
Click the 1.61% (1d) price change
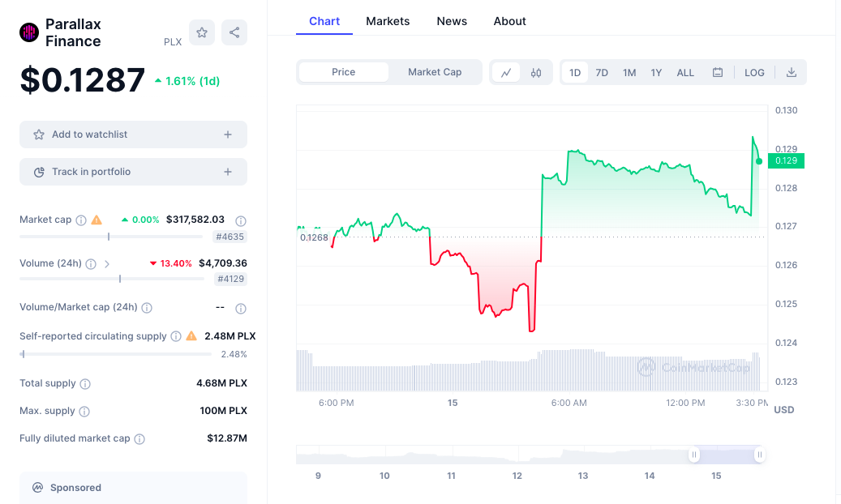pos(187,81)
